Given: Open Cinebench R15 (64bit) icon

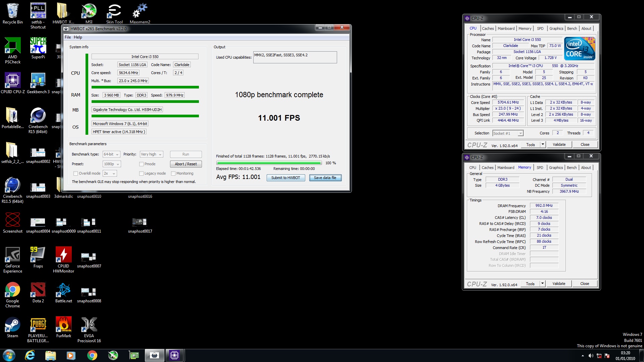Looking at the screenshot, I should tap(38, 120).
